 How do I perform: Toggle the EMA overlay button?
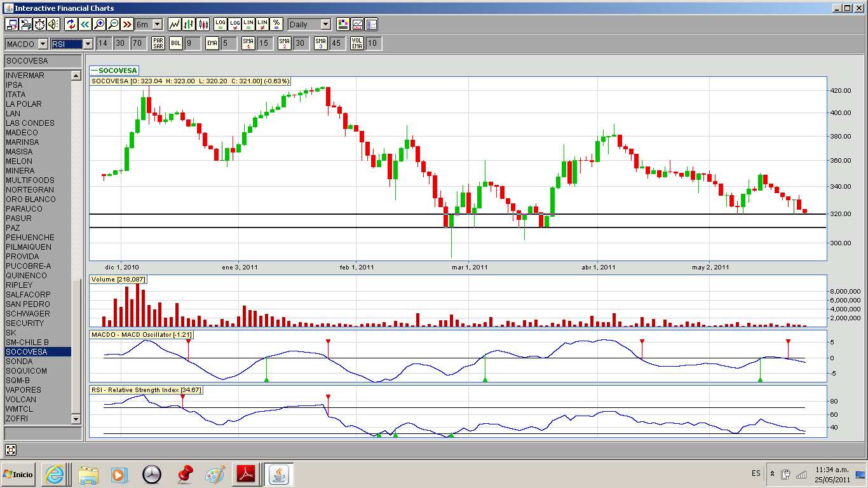[212, 43]
